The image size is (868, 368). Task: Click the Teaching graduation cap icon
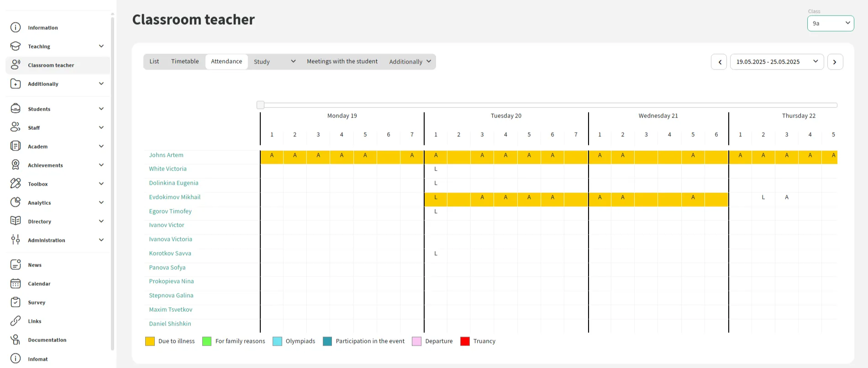click(x=16, y=46)
